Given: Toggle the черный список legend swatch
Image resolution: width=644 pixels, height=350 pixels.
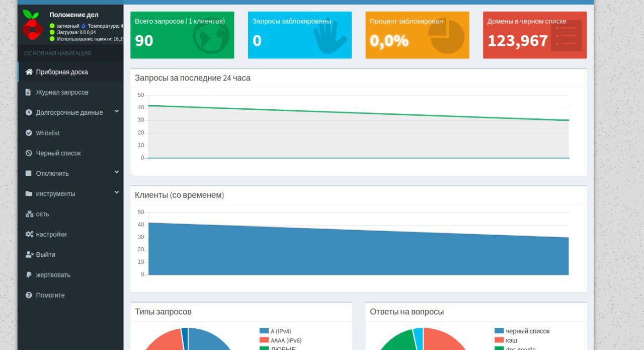Looking at the screenshot, I should pos(499,331).
